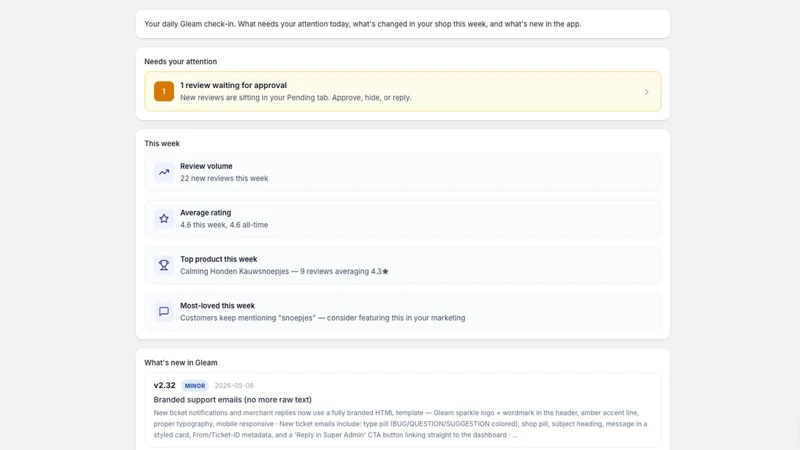This screenshot has height=450, width=800.
Task: Open the '1 review waiting for approval' alert
Action: (403, 91)
